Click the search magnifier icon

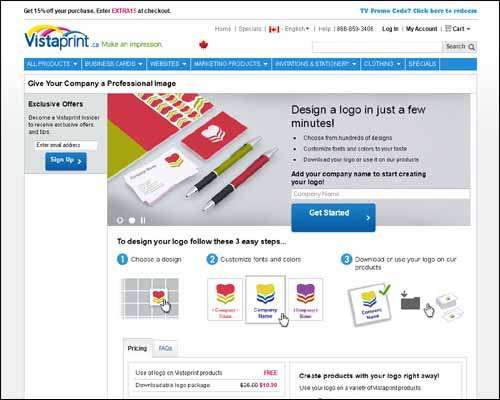pos(471,47)
